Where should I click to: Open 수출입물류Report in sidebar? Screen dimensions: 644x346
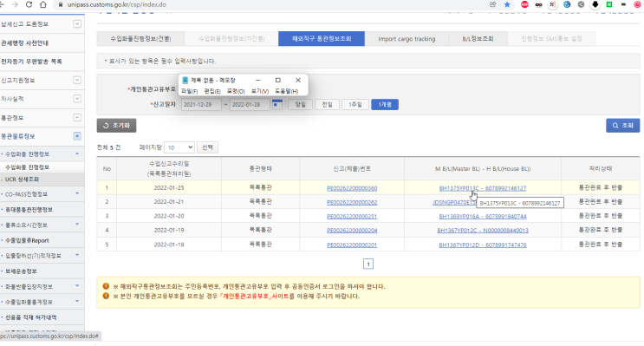point(27,240)
